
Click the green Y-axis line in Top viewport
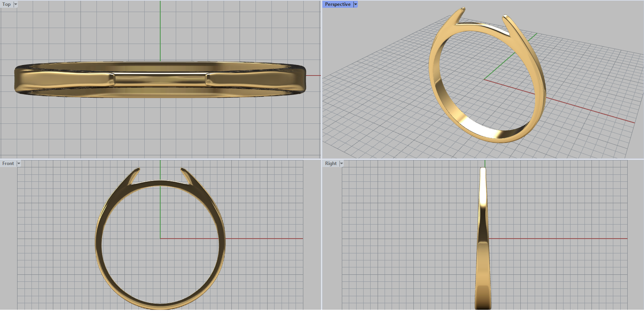[160, 32]
